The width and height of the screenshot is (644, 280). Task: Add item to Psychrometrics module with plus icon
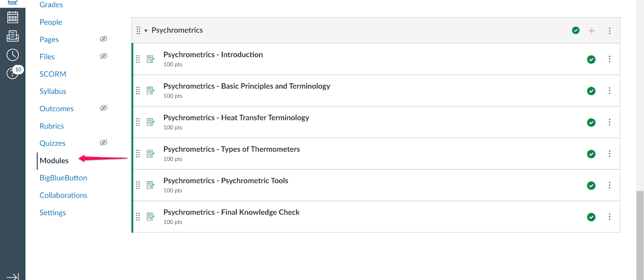(x=592, y=31)
